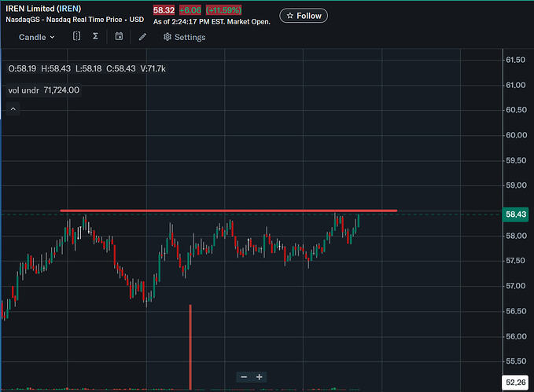Click the current price 58.32
The height and width of the screenshot is (392, 534).
[164, 10]
